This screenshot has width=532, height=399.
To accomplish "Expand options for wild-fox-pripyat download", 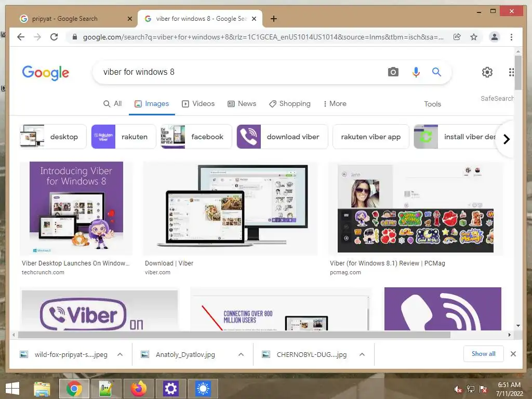I will [x=120, y=354].
